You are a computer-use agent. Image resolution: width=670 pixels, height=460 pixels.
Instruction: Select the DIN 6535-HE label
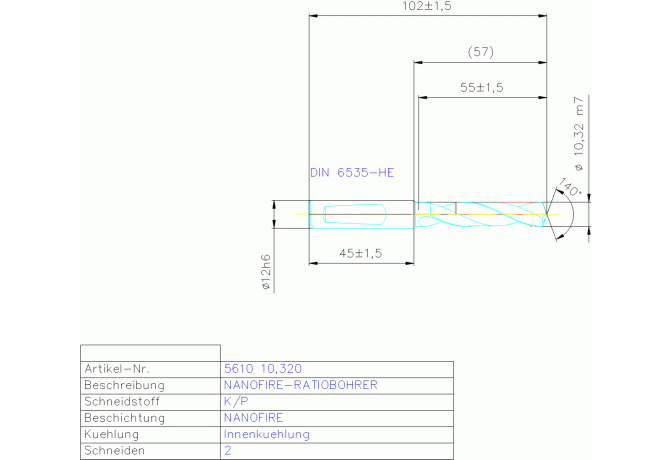[352, 173]
